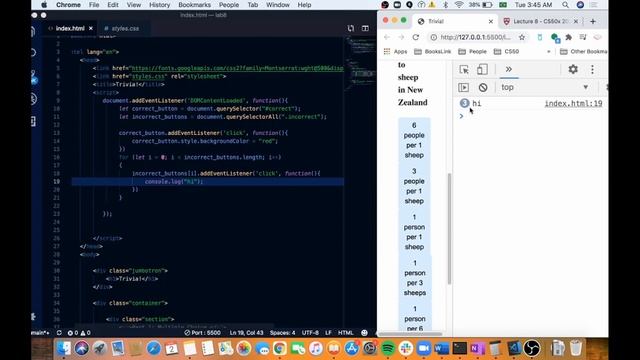Choose answer '1 person per 1 sheep'

pyautogui.click(x=414, y=232)
